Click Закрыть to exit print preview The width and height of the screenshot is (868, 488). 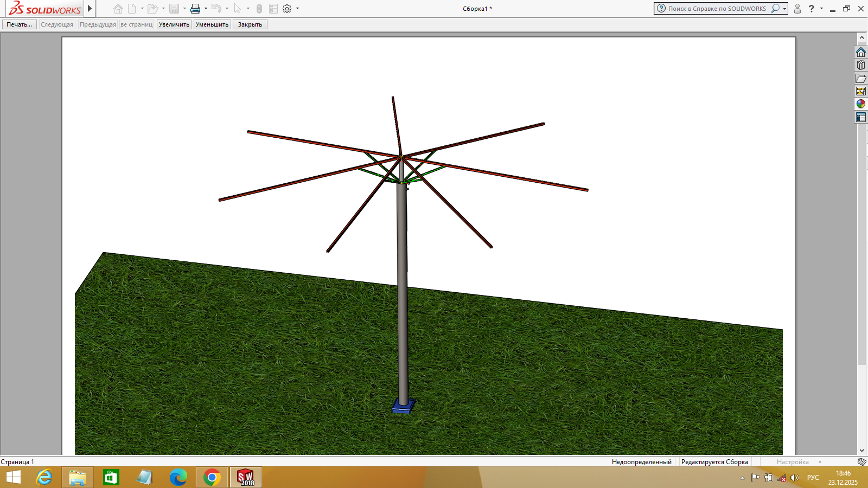click(250, 24)
